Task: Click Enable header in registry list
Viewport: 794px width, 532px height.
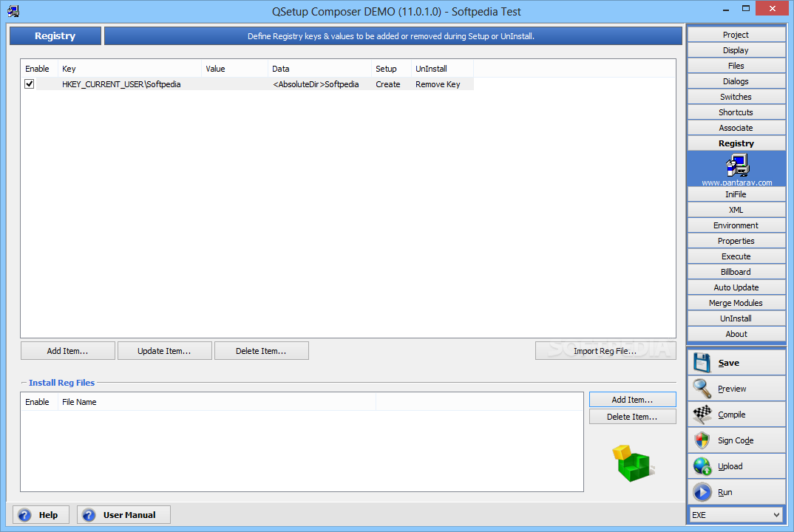Action: tap(38, 68)
